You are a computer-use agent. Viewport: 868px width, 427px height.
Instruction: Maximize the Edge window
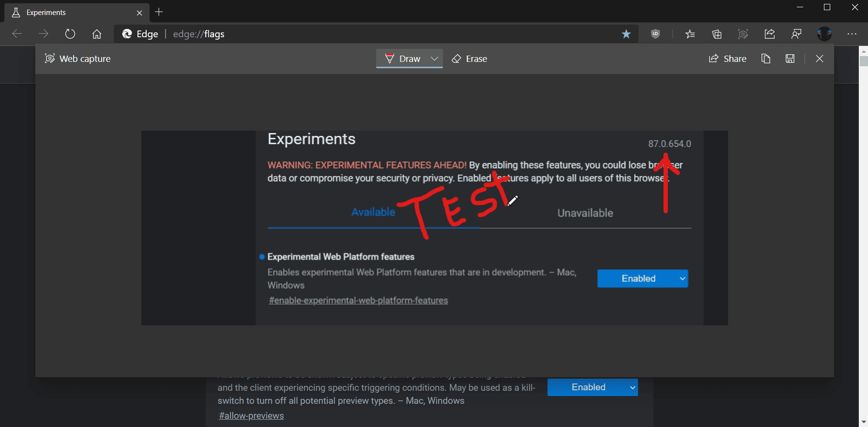click(x=827, y=7)
